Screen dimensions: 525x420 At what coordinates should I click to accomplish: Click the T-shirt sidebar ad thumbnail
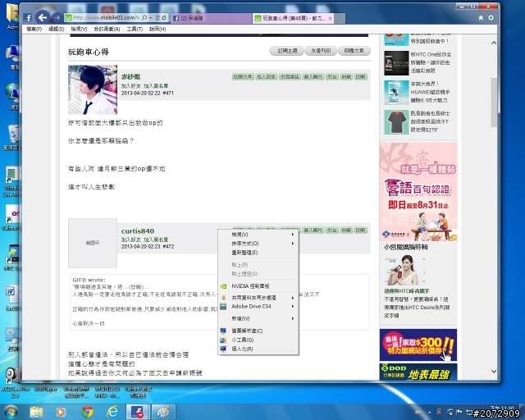point(396,122)
